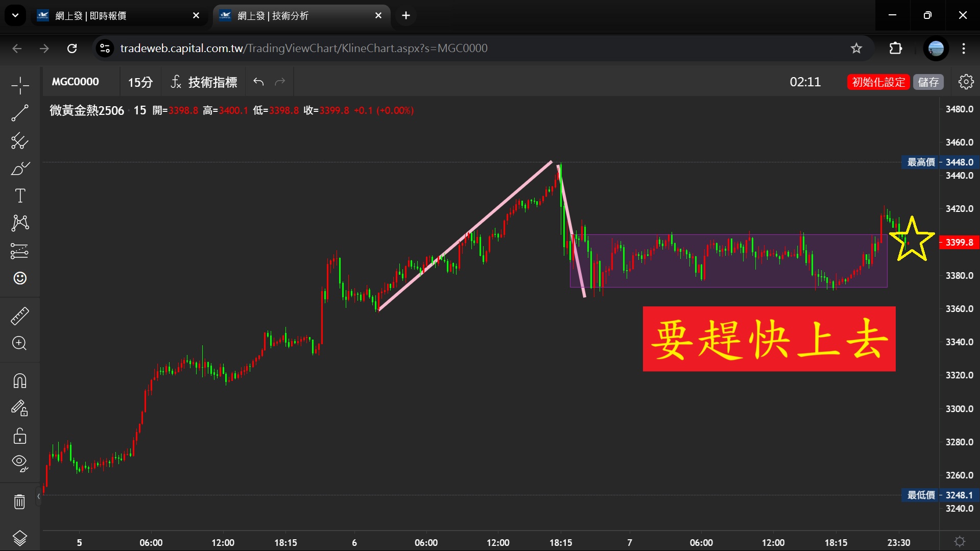
Task: Click the 18:15 label on day 6
Action: coord(561,542)
